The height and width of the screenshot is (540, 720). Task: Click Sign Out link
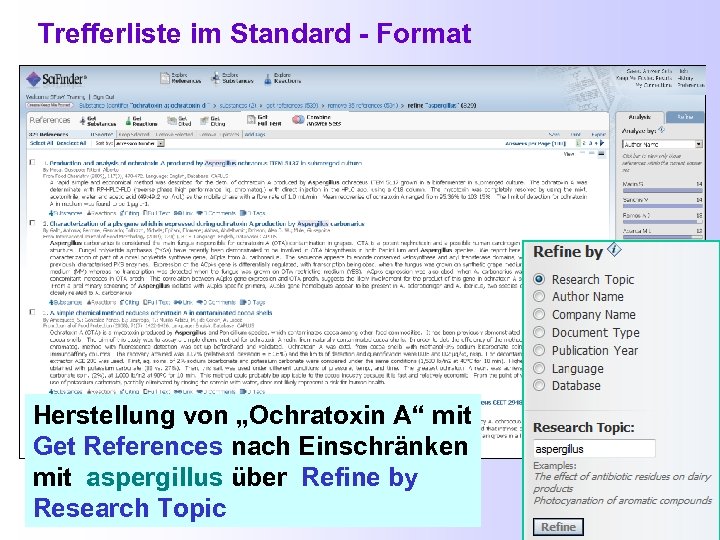click(x=104, y=97)
